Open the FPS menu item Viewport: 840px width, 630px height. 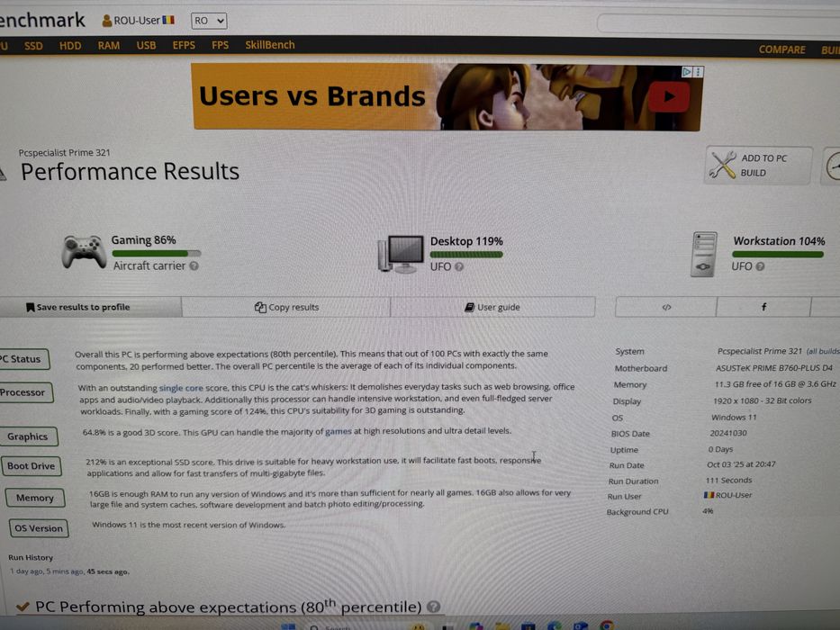(221, 45)
